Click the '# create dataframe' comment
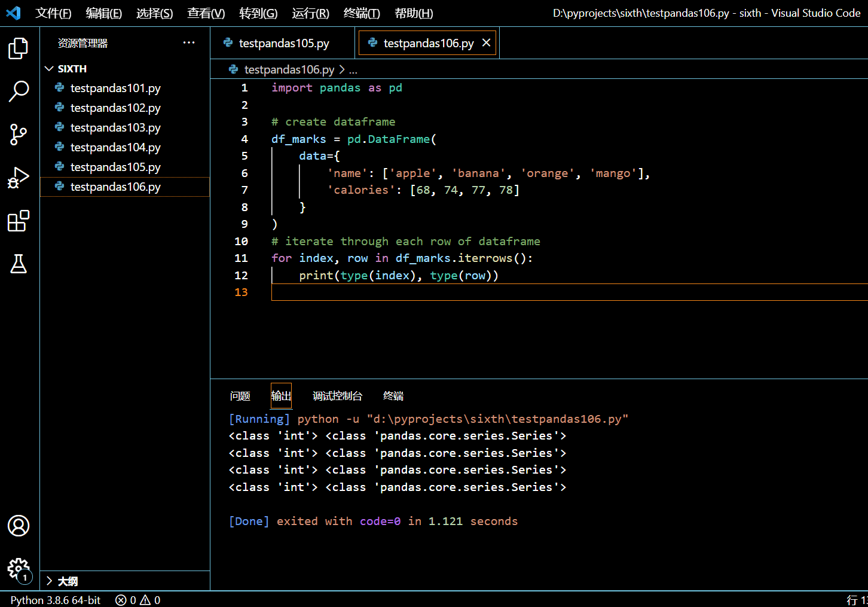This screenshot has height=607, width=868. coord(333,122)
